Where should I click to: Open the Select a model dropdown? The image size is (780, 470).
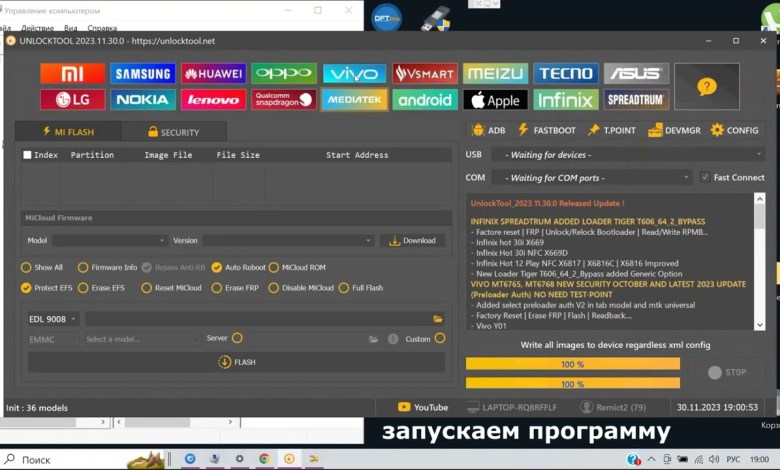click(142, 339)
